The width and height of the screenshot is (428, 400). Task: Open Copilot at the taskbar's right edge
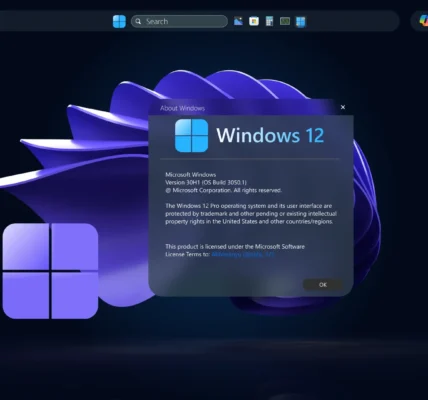424,21
